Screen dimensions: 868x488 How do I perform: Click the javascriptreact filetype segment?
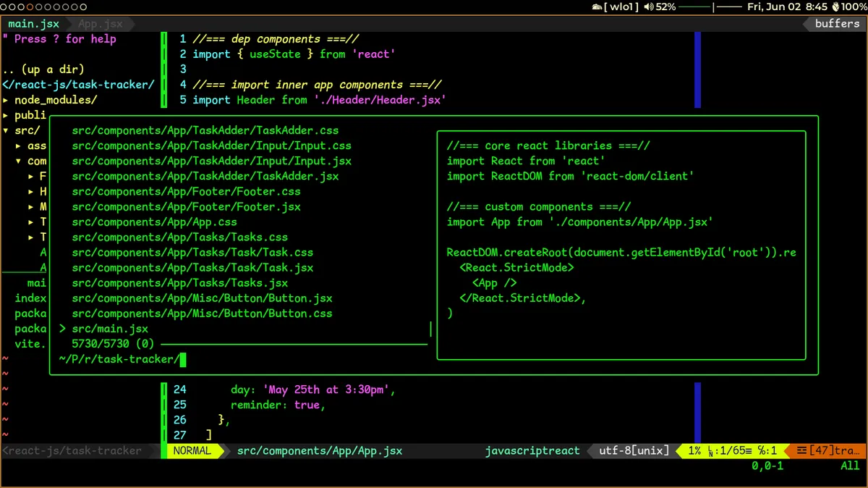(532, 450)
